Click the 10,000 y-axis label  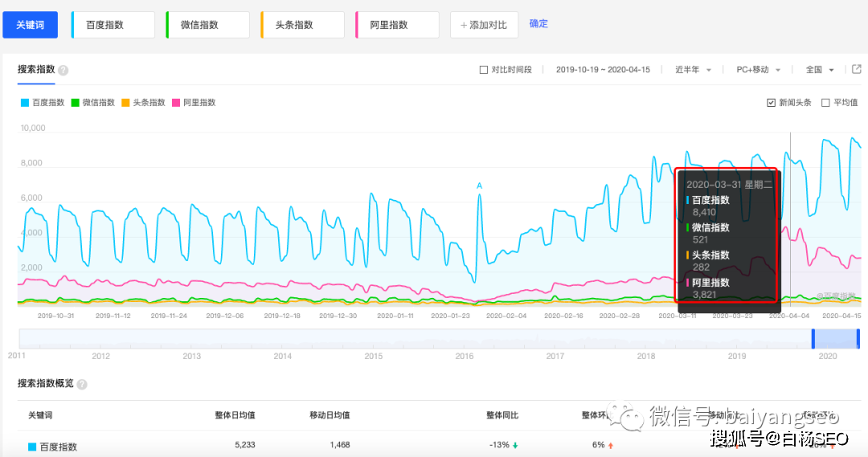(33, 128)
